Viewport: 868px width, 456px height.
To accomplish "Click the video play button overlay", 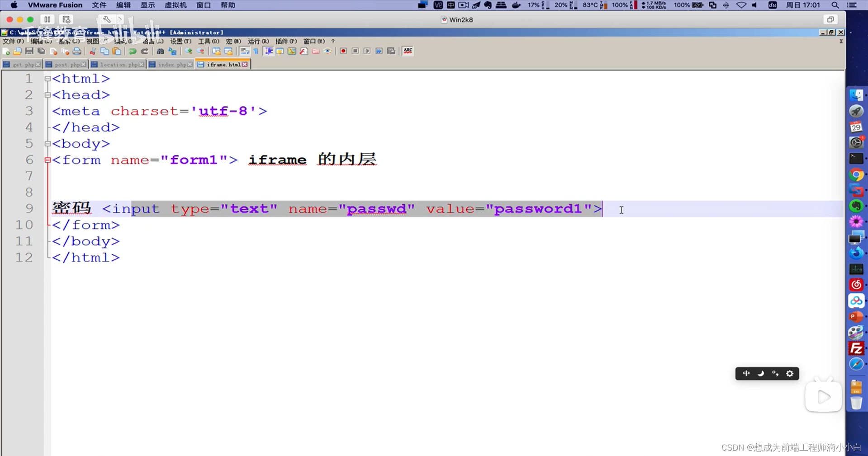I will click(824, 397).
